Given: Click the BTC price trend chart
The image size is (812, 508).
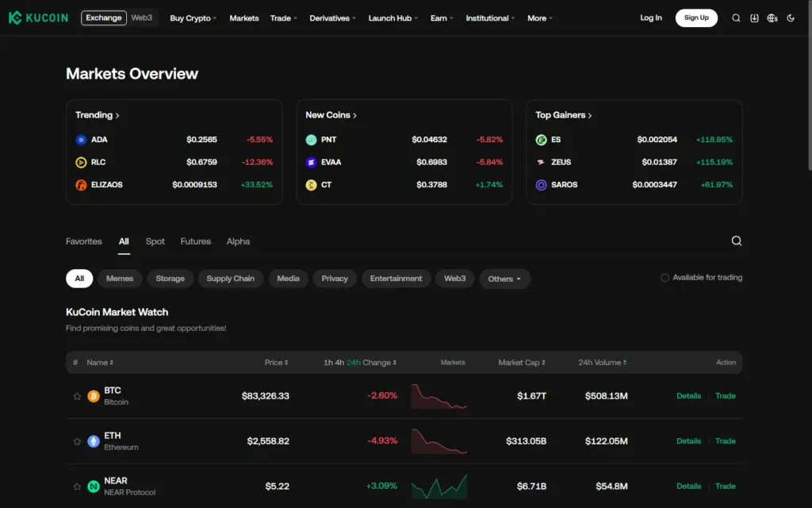Looking at the screenshot, I should click(439, 396).
